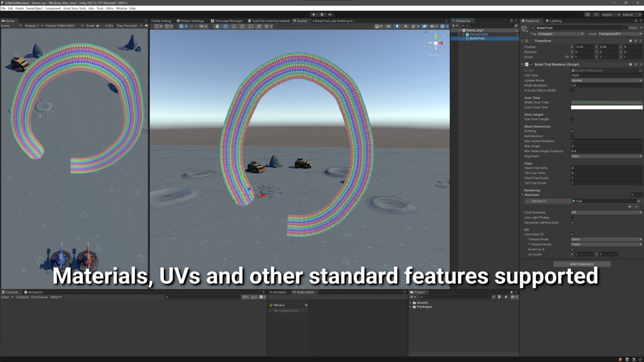The image size is (644, 362).
Task: Switch to the Lighting tab
Action: [553, 20]
